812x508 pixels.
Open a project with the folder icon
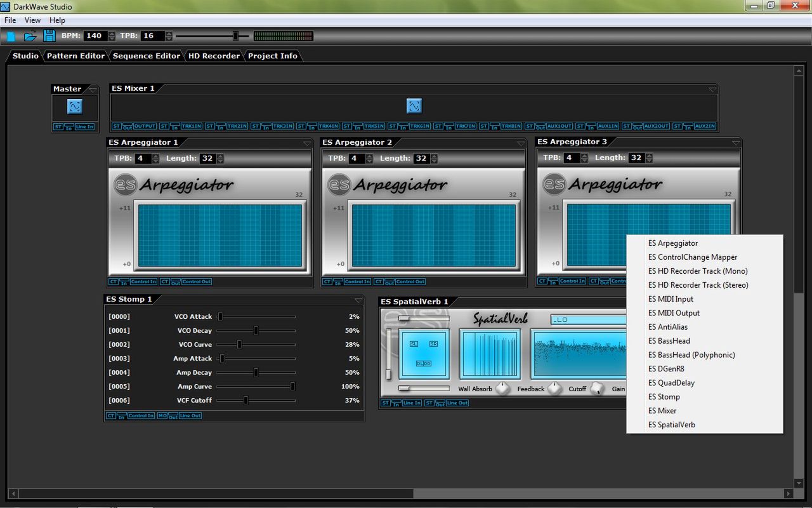[x=30, y=36]
